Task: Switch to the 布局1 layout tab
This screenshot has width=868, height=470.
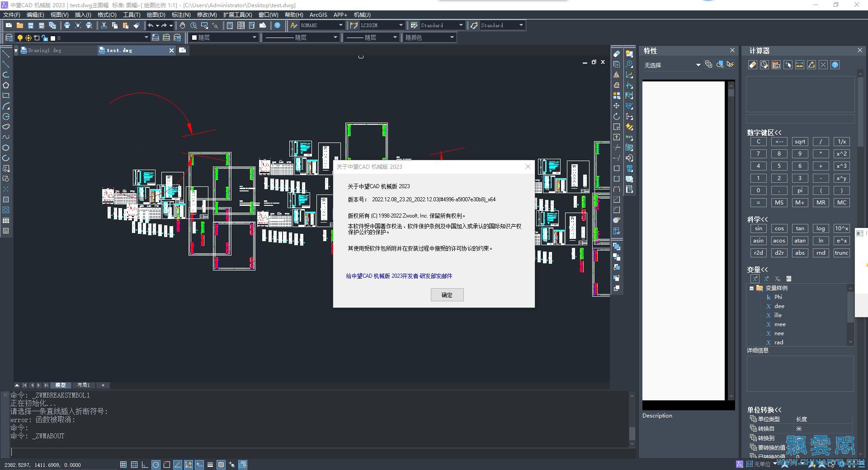Action: click(x=84, y=385)
